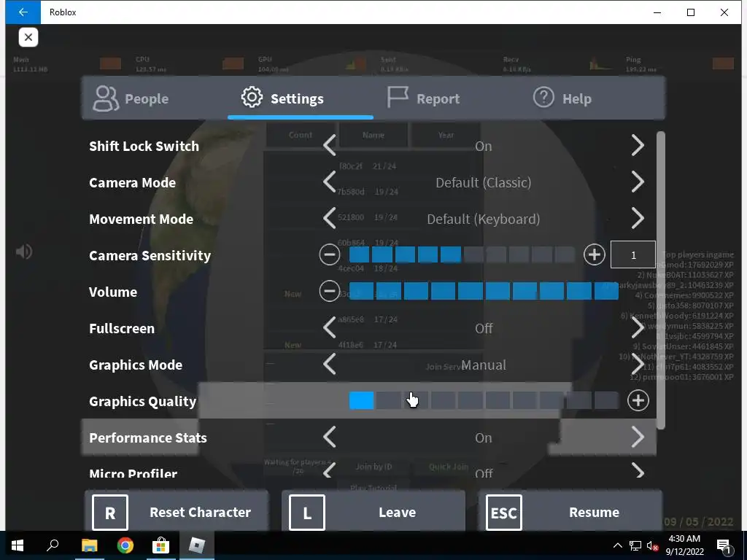Viewport: 747px width, 560px height.
Task: Switch to the People tab
Action: tap(155, 98)
